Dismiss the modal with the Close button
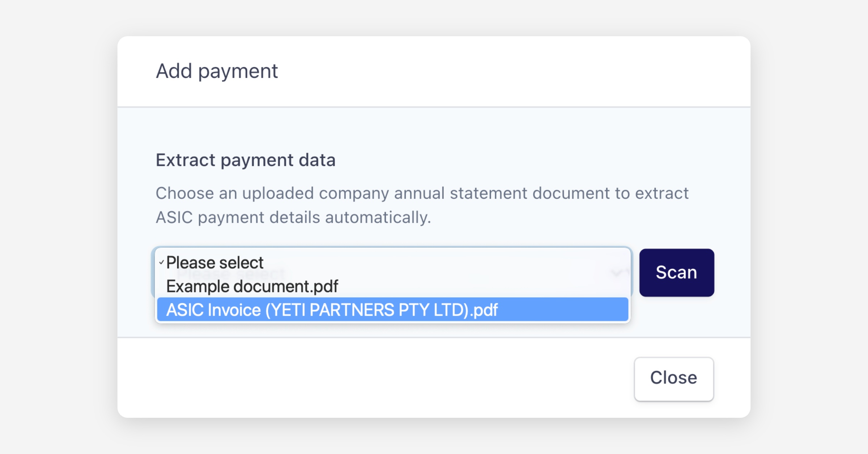 pyautogui.click(x=673, y=378)
